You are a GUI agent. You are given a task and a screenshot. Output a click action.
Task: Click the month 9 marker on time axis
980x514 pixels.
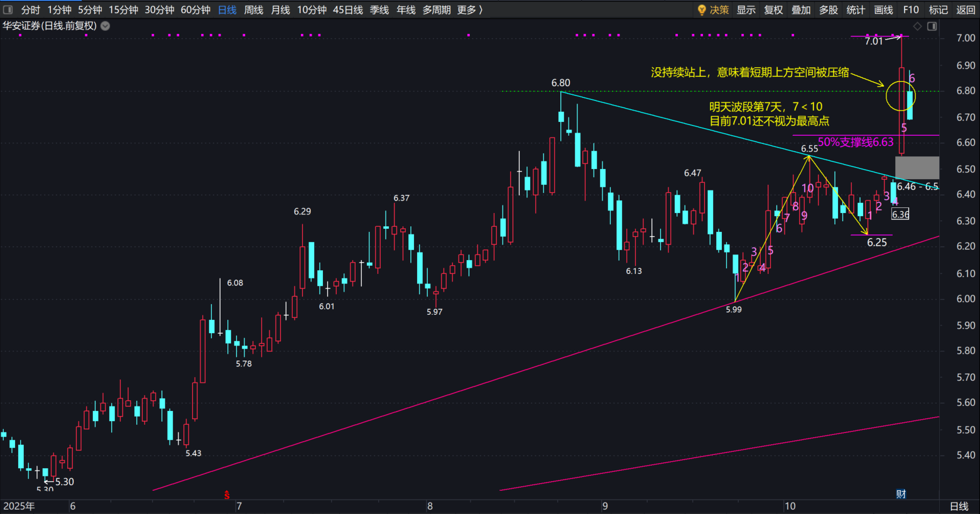click(605, 506)
